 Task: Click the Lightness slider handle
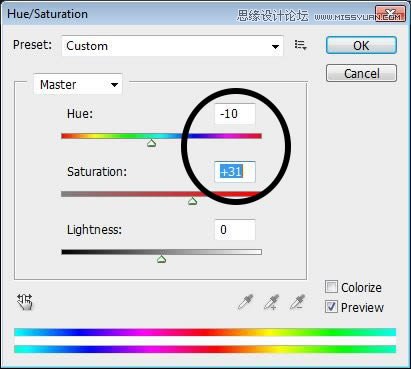coord(162,259)
